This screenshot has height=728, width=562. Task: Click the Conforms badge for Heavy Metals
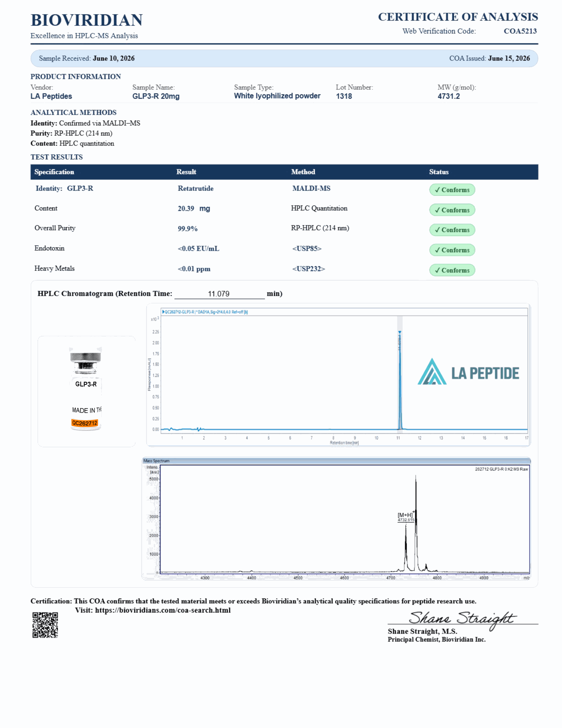pos(452,270)
